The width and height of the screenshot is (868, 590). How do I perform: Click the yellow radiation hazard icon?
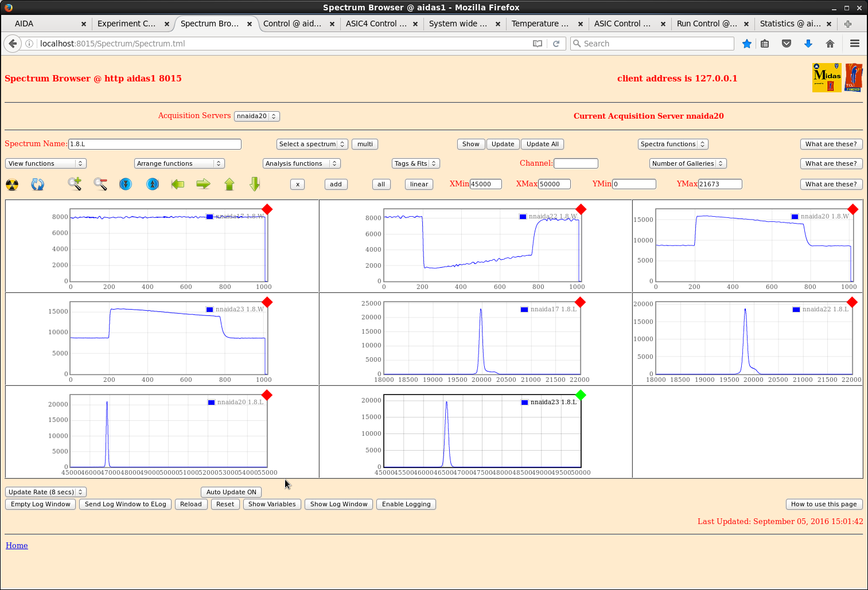tap(12, 184)
